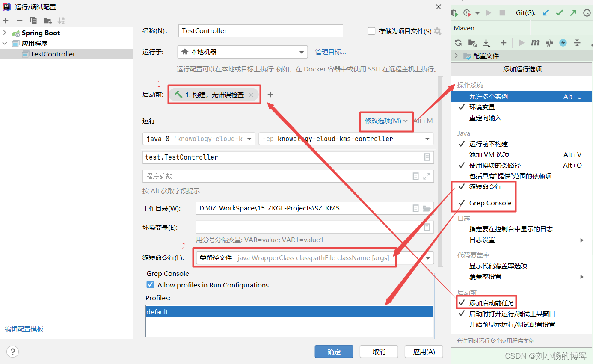Push commits with green Git arrow icon

pos(573,12)
